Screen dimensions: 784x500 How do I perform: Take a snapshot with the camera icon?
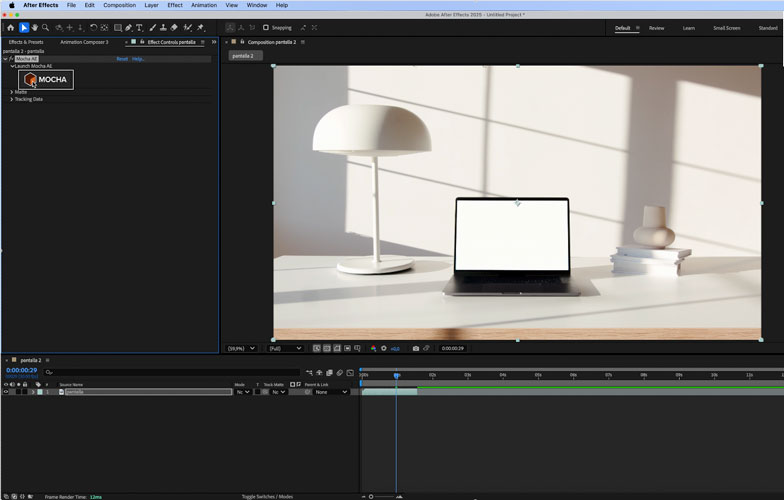point(416,348)
